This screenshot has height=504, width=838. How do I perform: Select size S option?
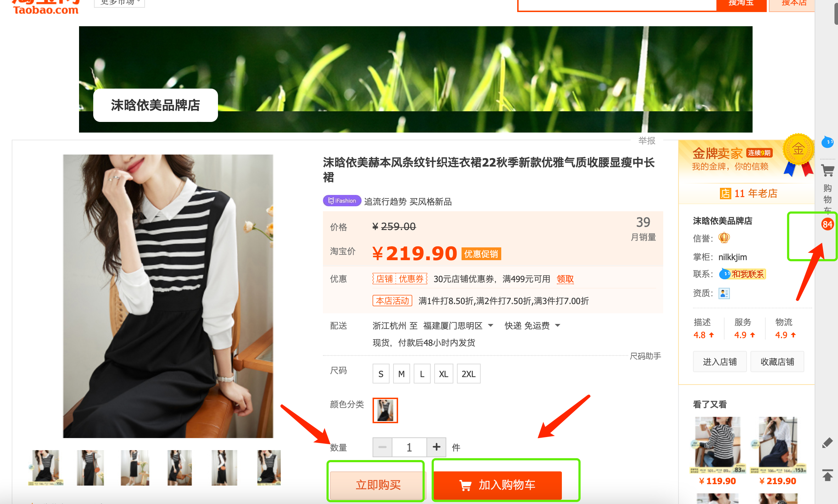point(381,374)
